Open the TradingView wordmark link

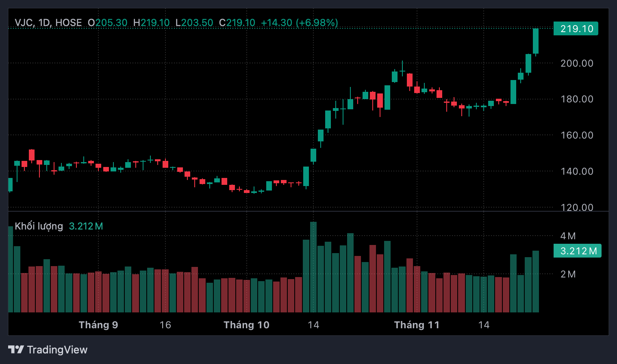[57, 350]
